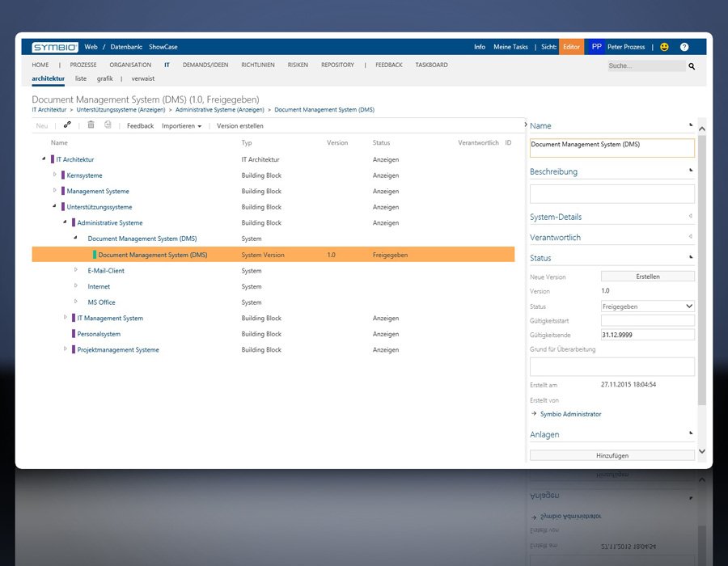The image size is (728, 566).
Task: Click the ShowCase database name
Action: coord(163,47)
